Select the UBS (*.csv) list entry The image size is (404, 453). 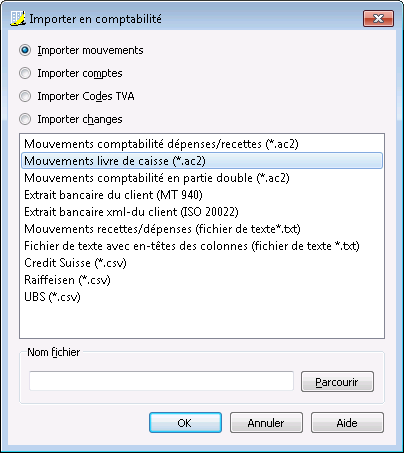click(x=202, y=297)
